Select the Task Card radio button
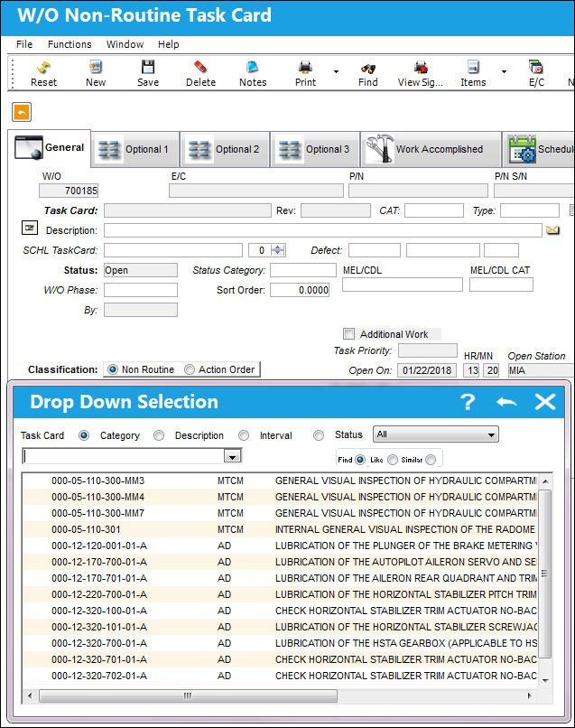The width and height of the screenshot is (575, 728). [84, 435]
